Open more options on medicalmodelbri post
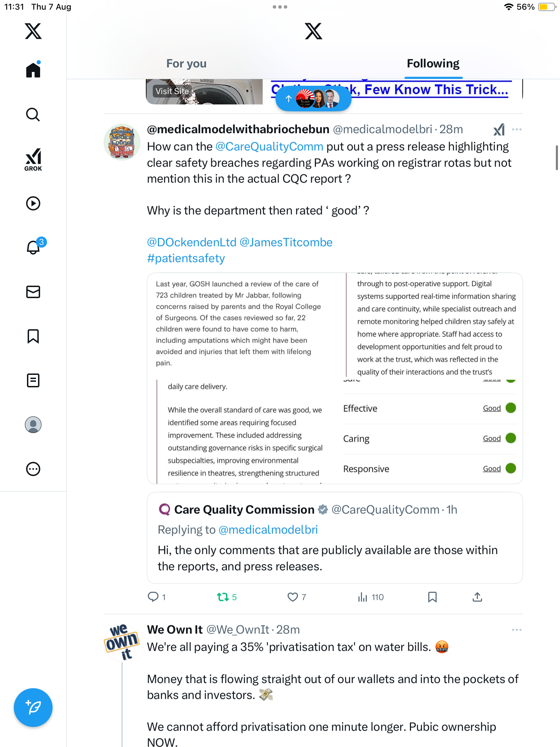 516,129
